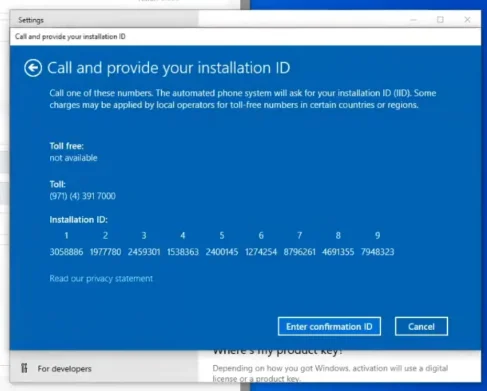This screenshot has height=391, width=487.
Task: Maximize the Settings window
Action: point(440,20)
